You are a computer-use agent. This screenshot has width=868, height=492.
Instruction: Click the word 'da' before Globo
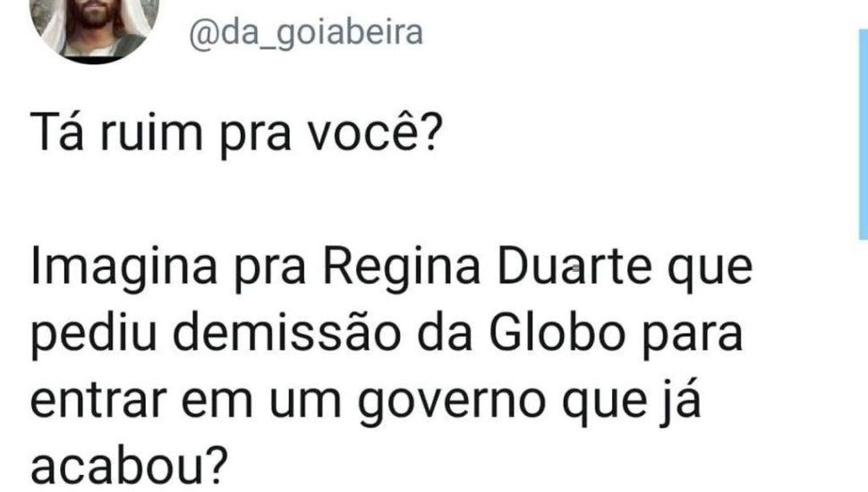point(444,334)
